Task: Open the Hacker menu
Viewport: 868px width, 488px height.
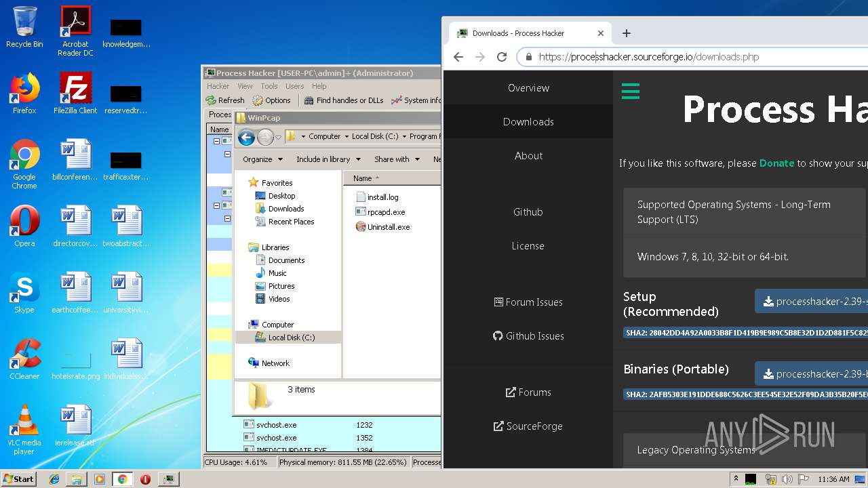Action: click(218, 86)
